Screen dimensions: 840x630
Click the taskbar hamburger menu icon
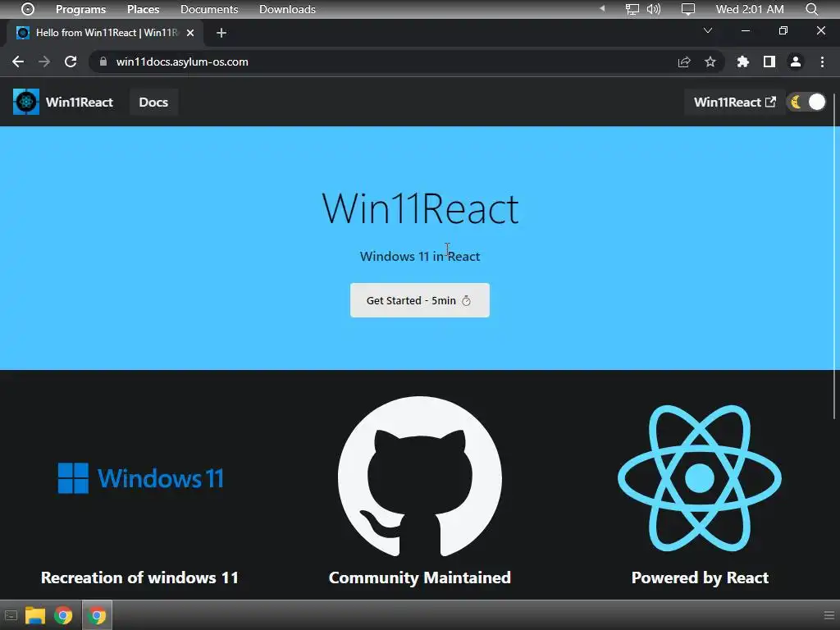coord(829,615)
